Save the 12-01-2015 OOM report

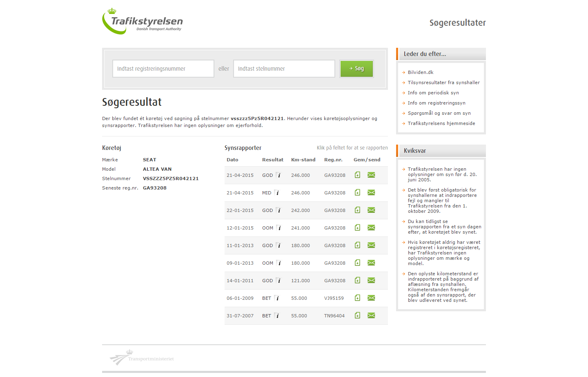[x=357, y=228]
